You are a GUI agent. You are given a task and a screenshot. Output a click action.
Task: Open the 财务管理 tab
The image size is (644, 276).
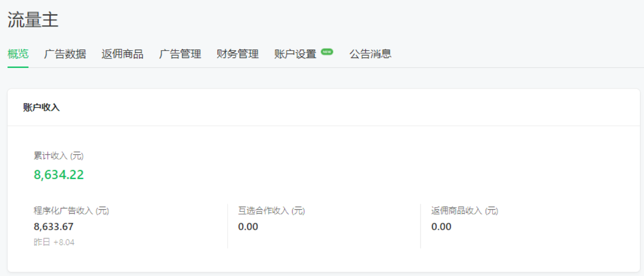point(238,54)
